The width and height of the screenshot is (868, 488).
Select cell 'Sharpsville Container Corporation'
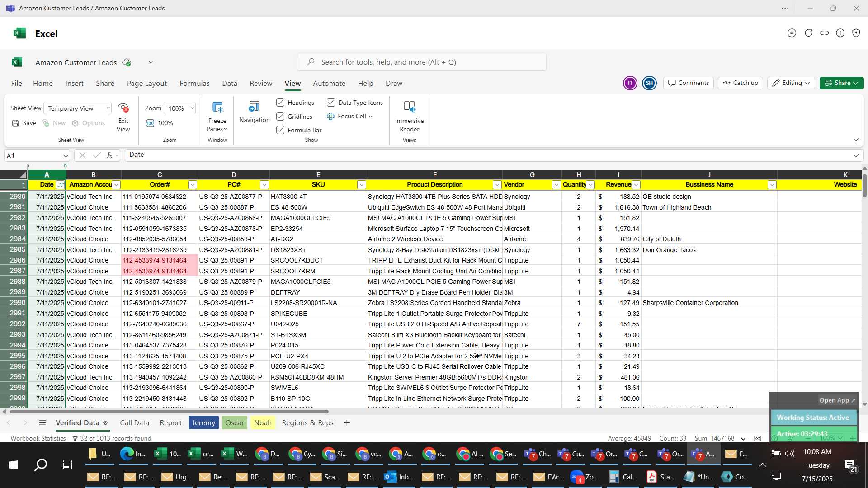point(708,303)
